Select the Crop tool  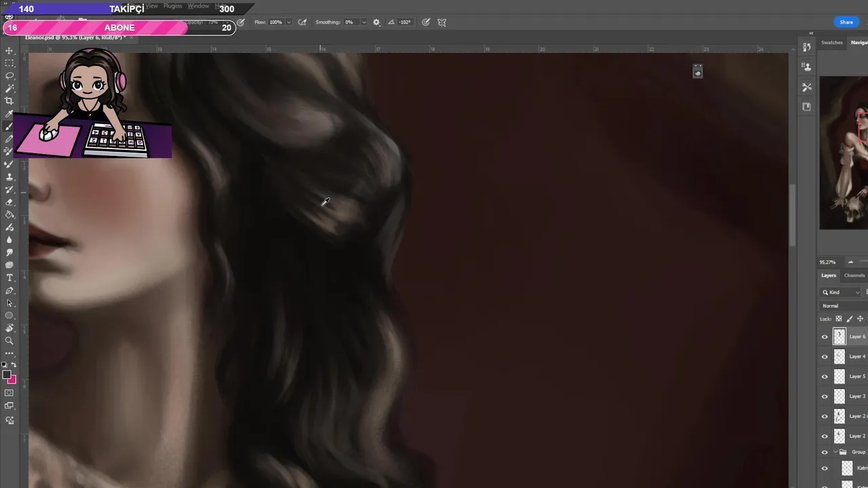(x=9, y=101)
